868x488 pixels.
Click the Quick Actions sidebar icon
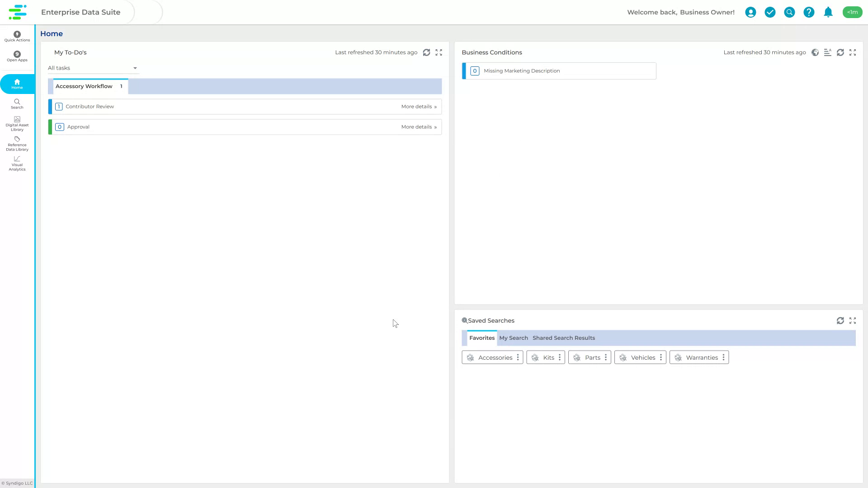click(x=17, y=36)
